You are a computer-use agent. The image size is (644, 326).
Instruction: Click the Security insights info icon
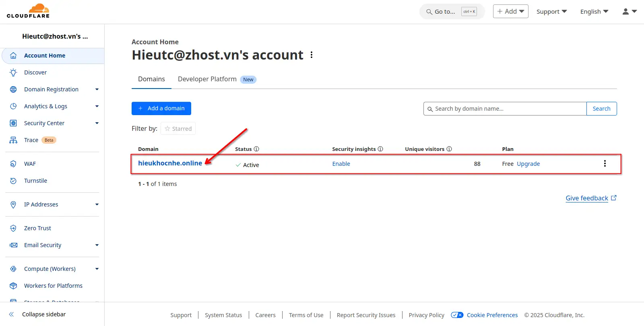(x=380, y=149)
